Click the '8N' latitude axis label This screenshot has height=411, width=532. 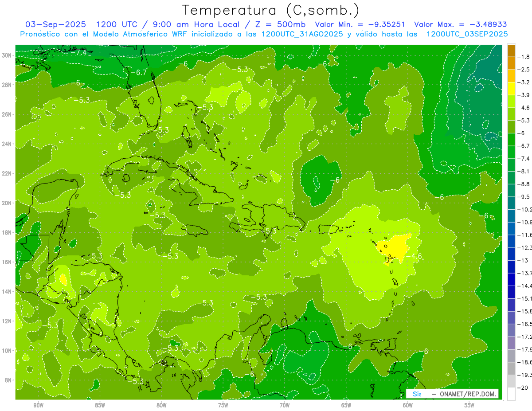pos(8,380)
